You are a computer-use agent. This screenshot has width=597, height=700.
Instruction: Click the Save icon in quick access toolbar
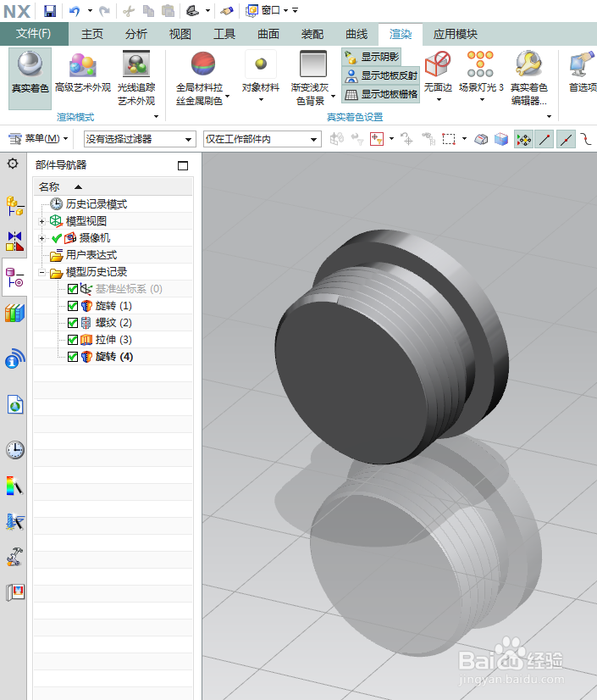(50, 11)
